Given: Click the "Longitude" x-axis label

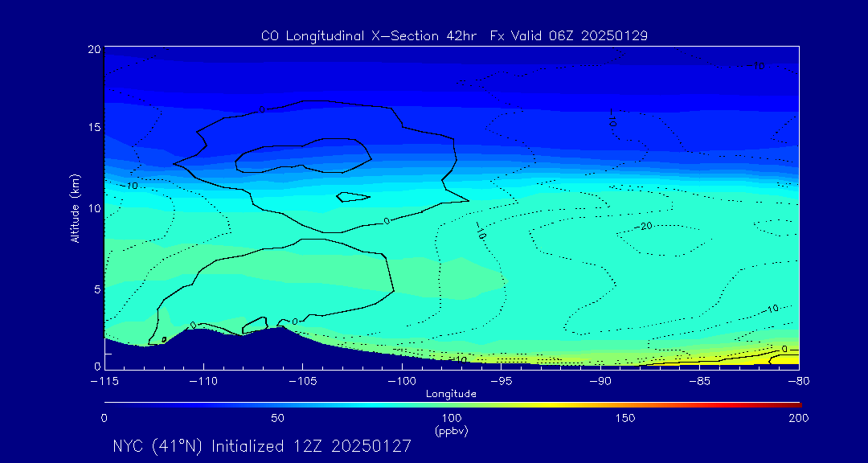Looking at the screenshot, I should coord(451,394).
